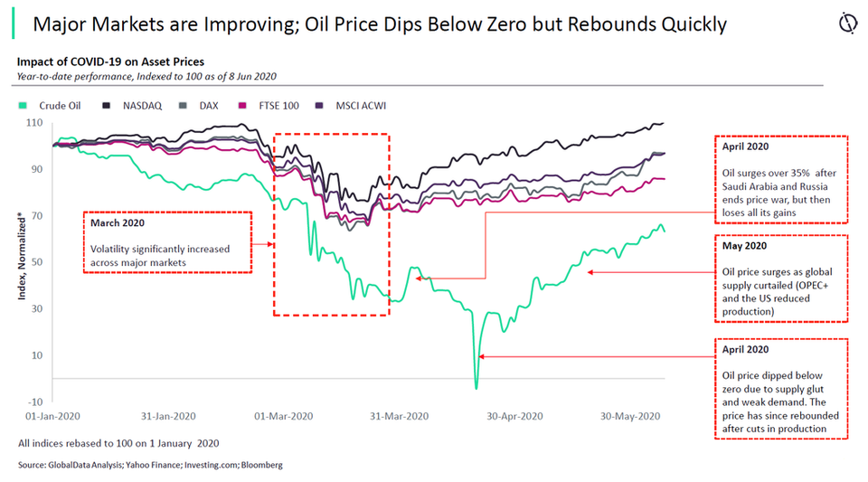Screen dimensions: 868x482
Task: Click the GlobalData logo icon in the corner
Action: coord(848,24)
